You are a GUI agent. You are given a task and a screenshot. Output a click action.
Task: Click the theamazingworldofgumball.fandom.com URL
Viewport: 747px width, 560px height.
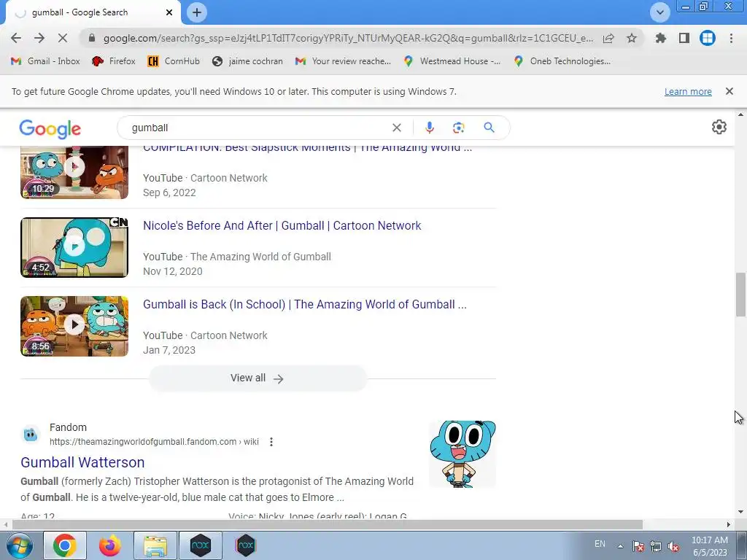154,442
